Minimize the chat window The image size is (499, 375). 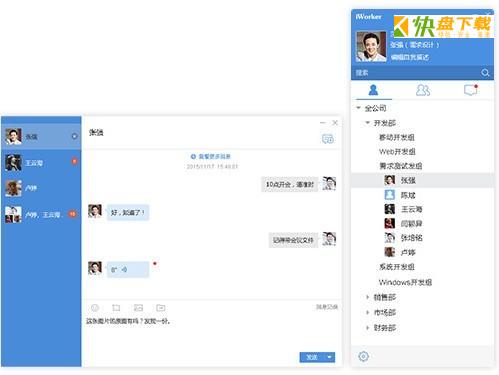[322, 123]
